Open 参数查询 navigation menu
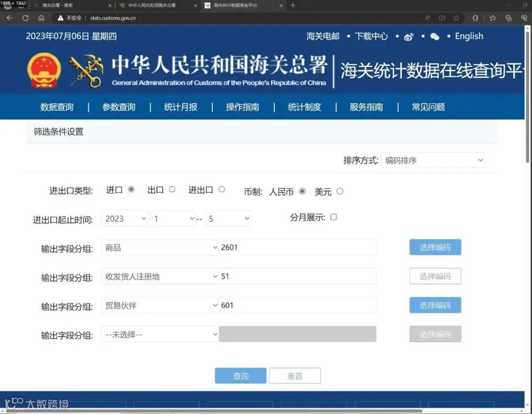 tap(119, 107)
